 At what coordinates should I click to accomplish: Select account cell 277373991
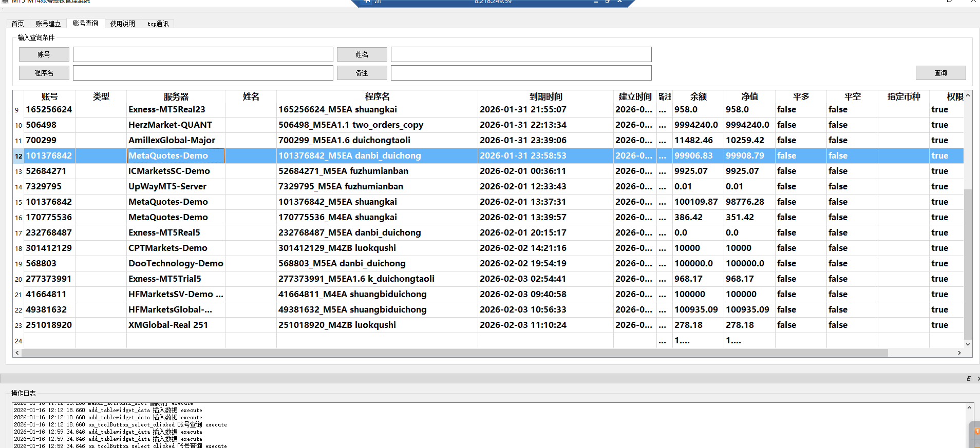[x=49, y=279]
